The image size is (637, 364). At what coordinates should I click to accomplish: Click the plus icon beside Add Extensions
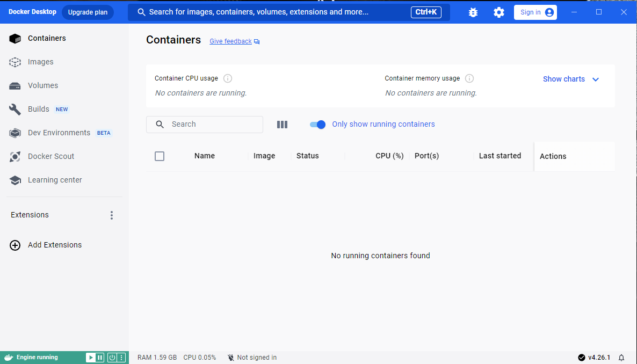coord(15,245)
